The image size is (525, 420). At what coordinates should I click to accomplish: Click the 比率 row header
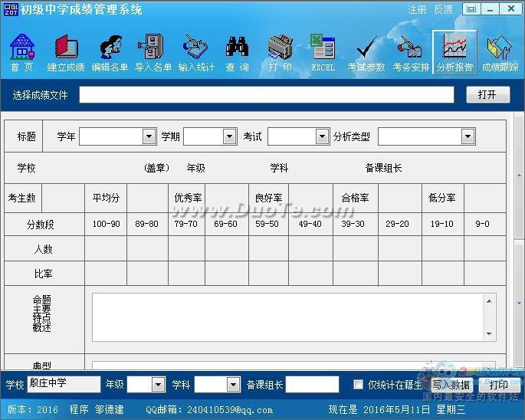point(44,274)
